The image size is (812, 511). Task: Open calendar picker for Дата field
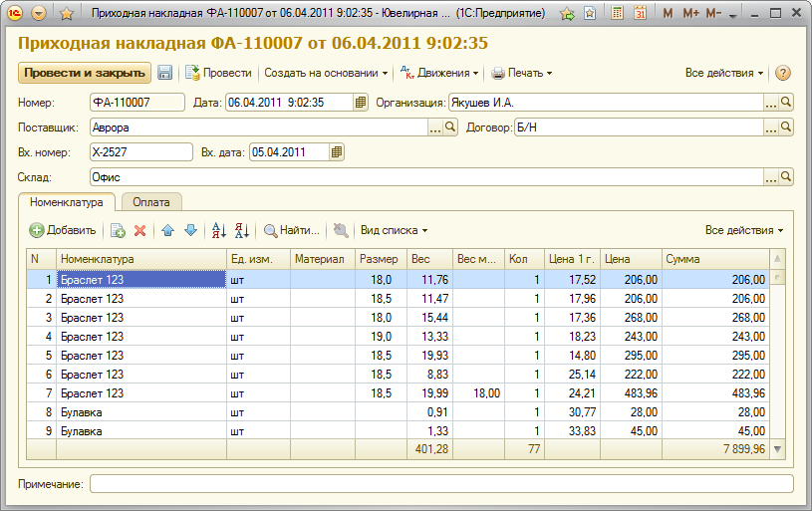(x=361, y=103)
